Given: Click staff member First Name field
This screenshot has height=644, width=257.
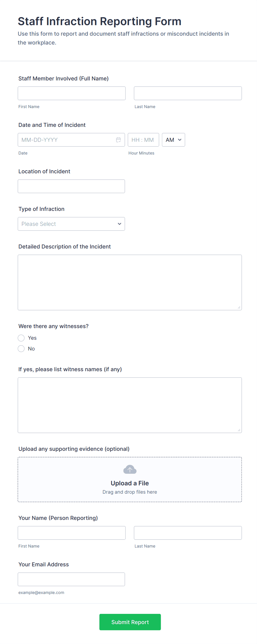Looking at the screenshot, I should [x=72, y=93].
